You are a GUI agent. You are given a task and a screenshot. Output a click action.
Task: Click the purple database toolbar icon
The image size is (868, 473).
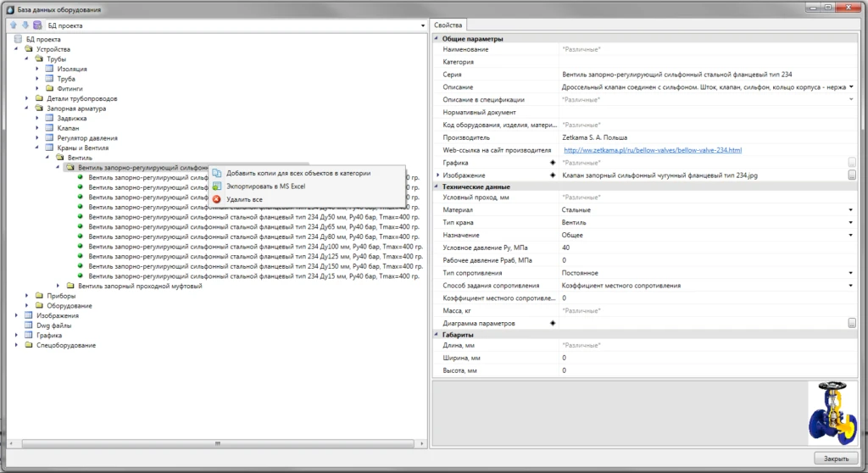(x=37, y=26)
